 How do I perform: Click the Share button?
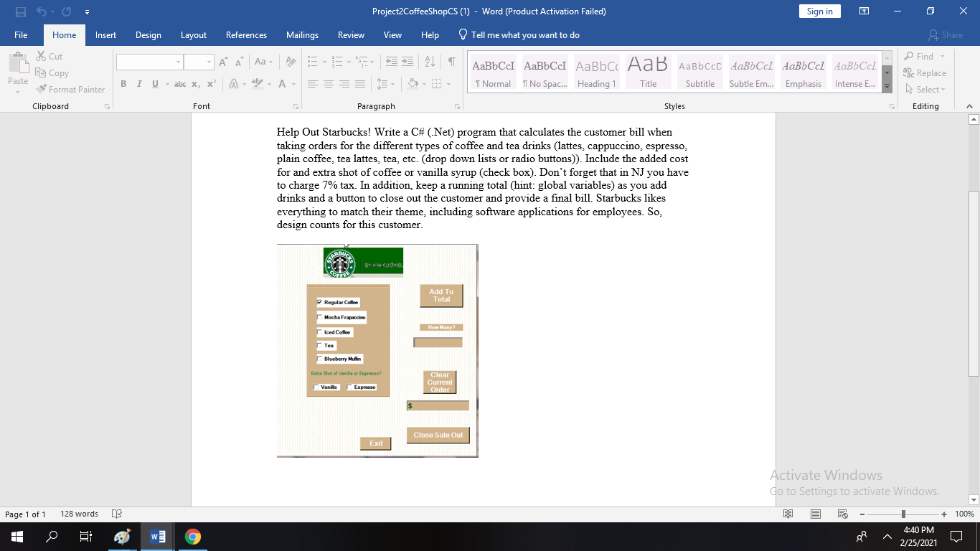946,34
